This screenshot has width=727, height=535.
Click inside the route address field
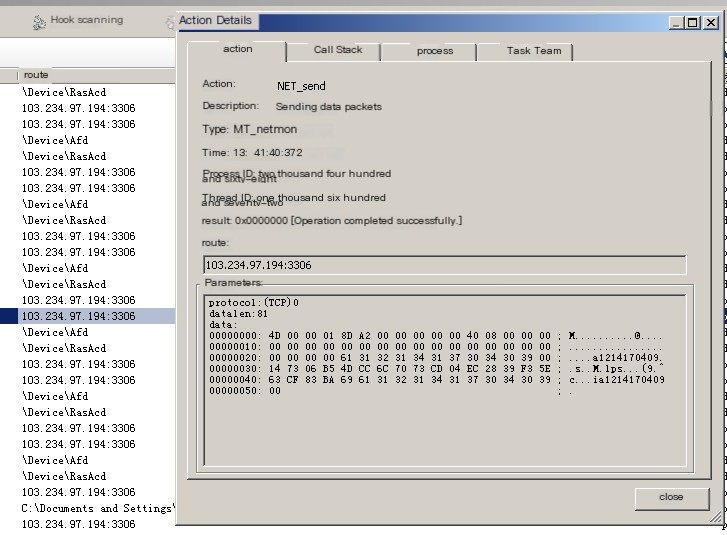point(445,265)
